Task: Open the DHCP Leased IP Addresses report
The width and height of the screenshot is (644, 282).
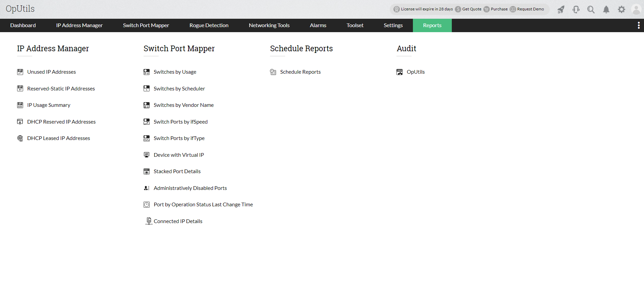Action: coord(59,138)
